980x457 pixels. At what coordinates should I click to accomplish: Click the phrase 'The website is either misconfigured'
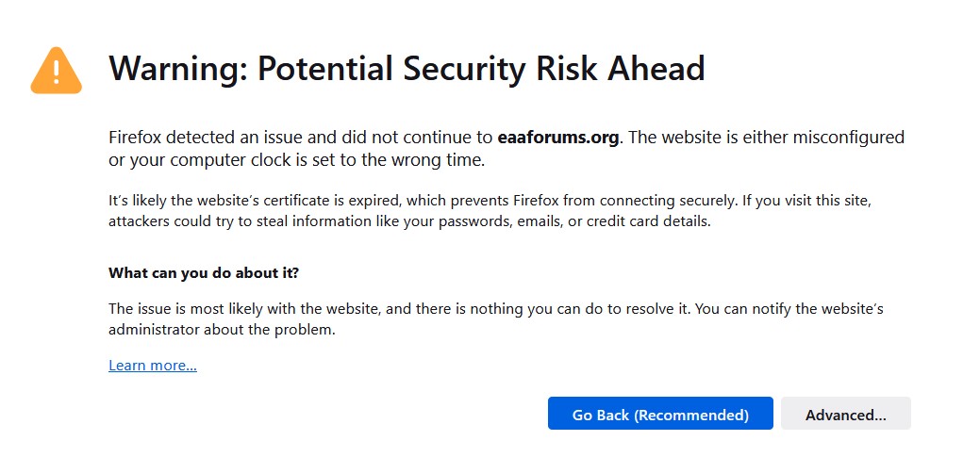766,137
